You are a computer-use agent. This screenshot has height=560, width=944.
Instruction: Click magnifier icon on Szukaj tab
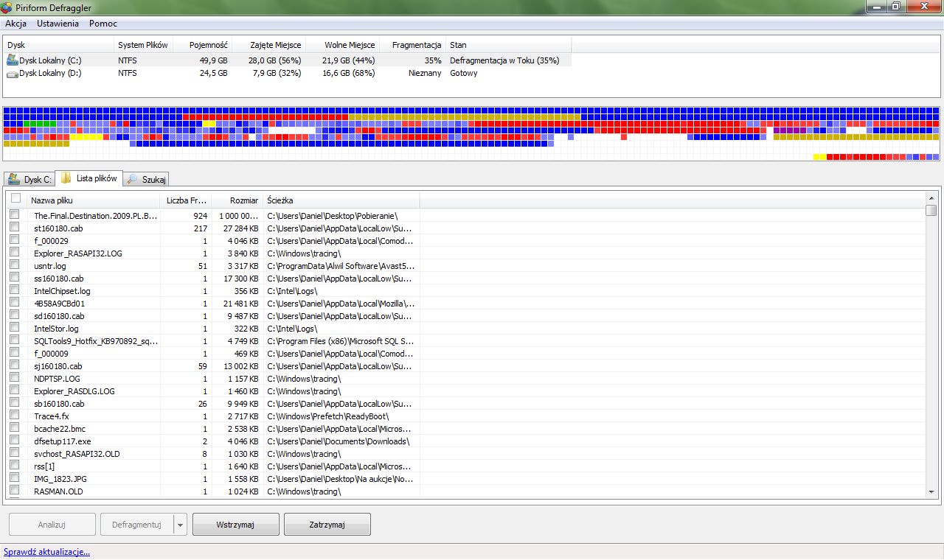pos(132,179)
